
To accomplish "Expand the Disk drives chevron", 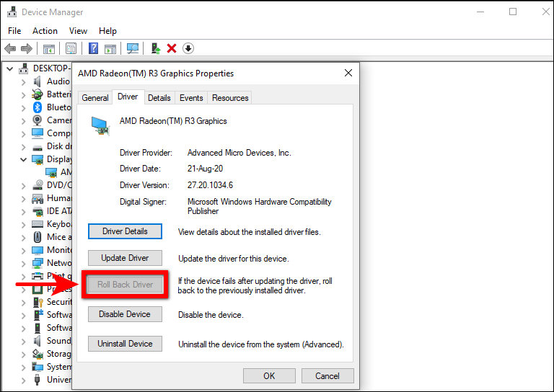I will [23, 147].
